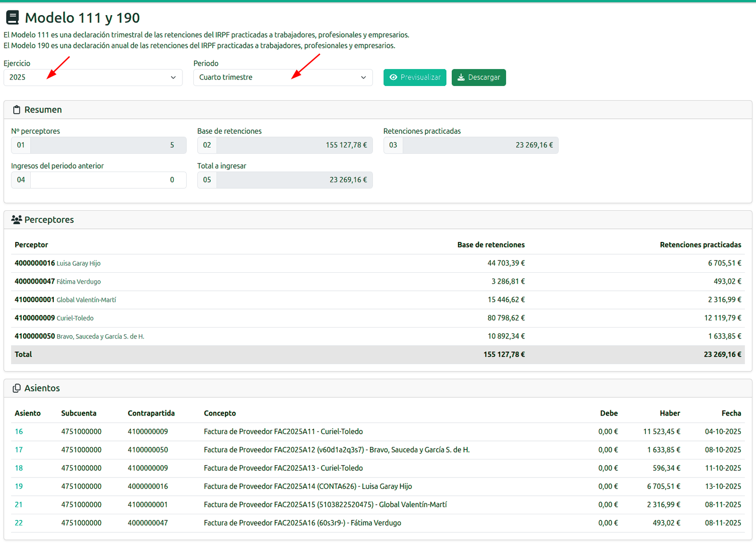Screen dimensions: 756x545
Task: Open asiento number 19 link
Action: (x=19, y=486)
